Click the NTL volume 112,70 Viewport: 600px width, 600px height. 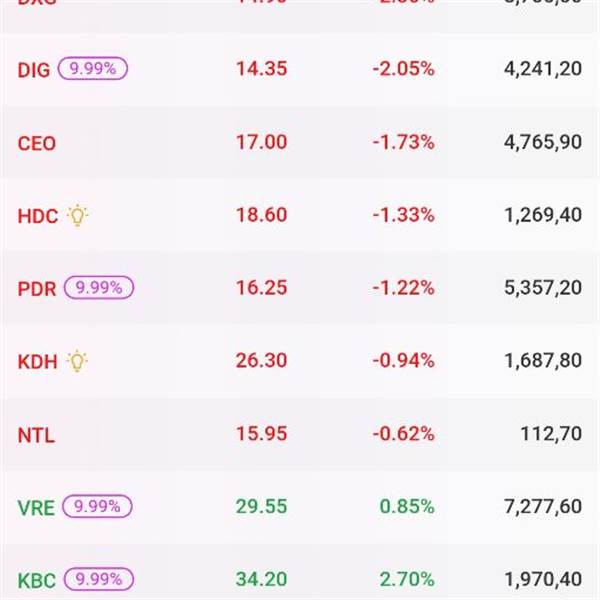[553, 434]
